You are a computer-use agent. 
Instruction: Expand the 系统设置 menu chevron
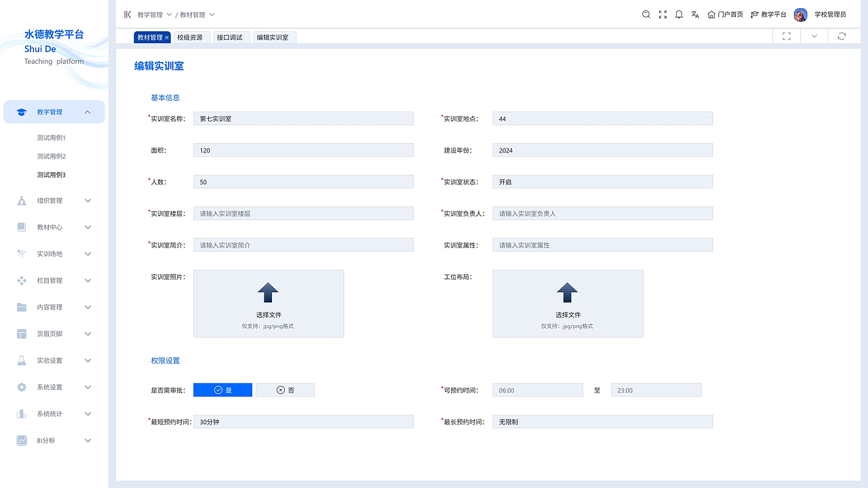[87, 387]
